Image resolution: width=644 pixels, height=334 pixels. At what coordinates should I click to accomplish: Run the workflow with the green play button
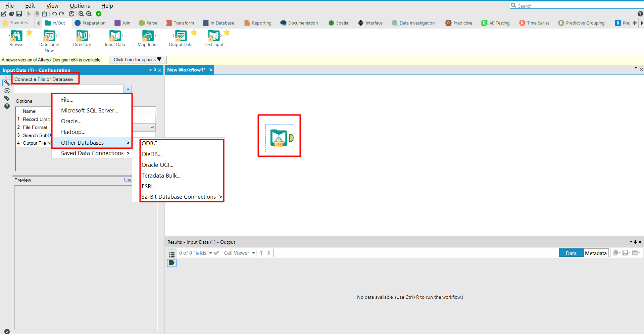(x=99, y=14)
